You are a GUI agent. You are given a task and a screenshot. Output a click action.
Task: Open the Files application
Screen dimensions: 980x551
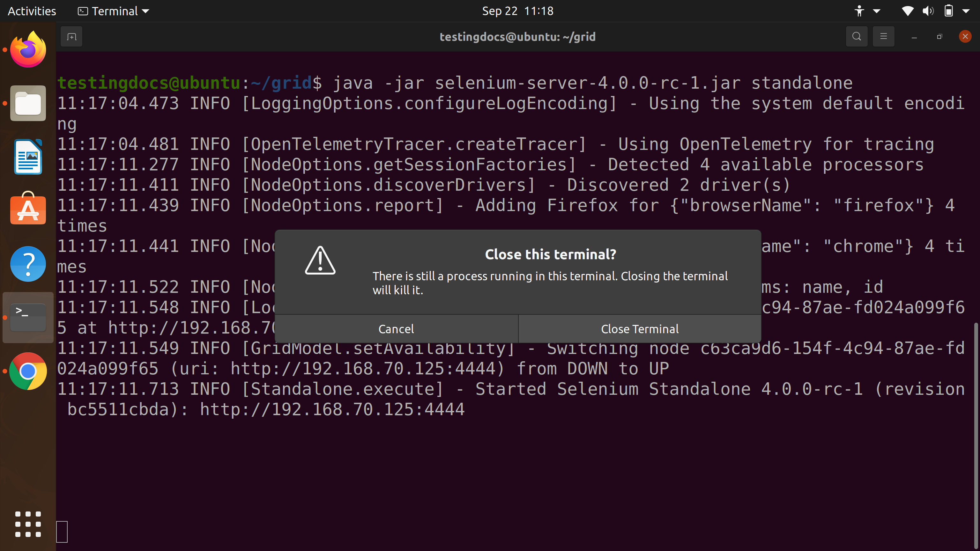[x=28, y=103]
